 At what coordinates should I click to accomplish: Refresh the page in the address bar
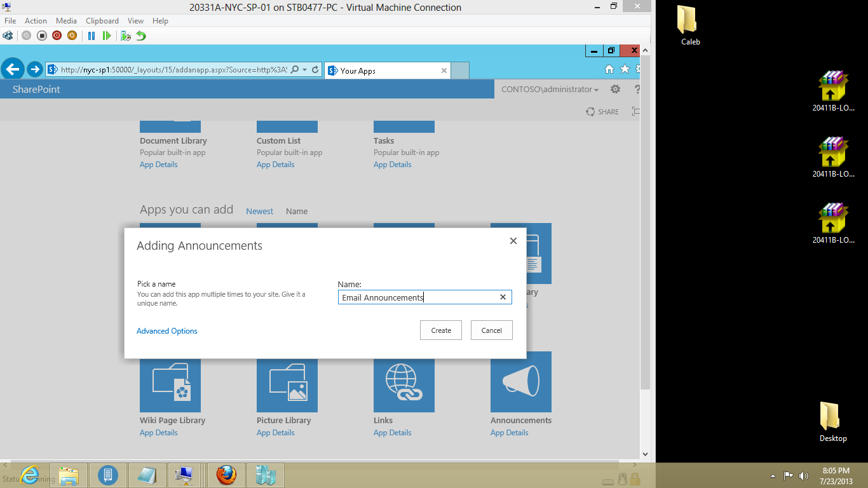(315, 70)
